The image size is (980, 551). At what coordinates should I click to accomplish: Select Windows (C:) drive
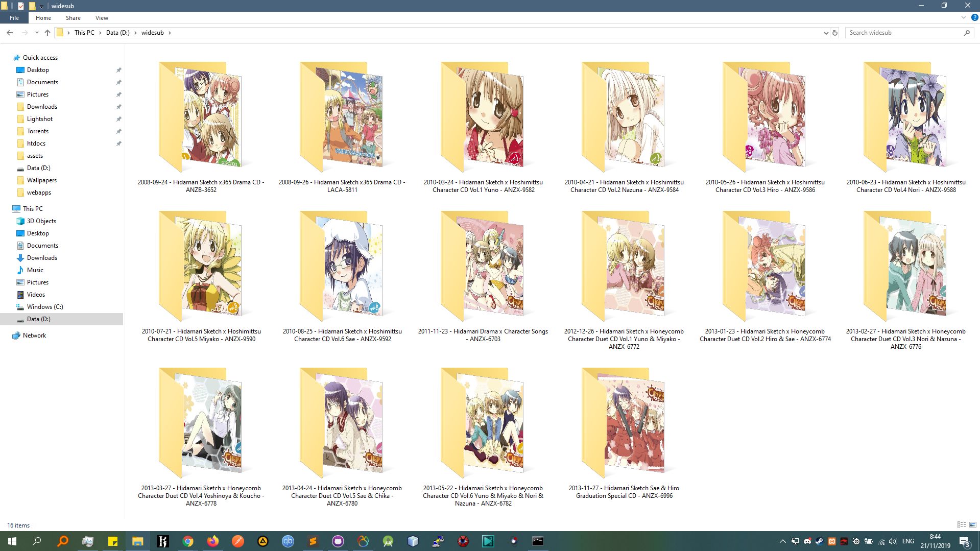[45, 307]
